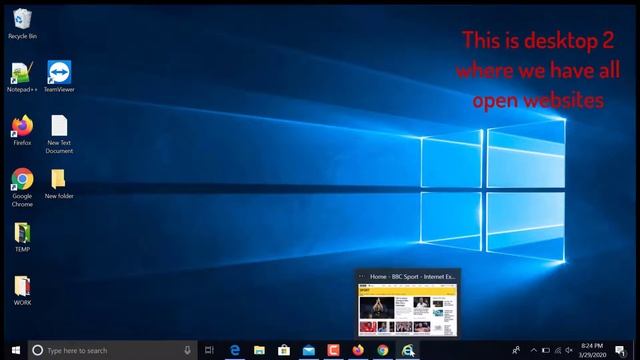Open the Mail app from the taskbar
The image size is (640, 360).
pos(309,350)
